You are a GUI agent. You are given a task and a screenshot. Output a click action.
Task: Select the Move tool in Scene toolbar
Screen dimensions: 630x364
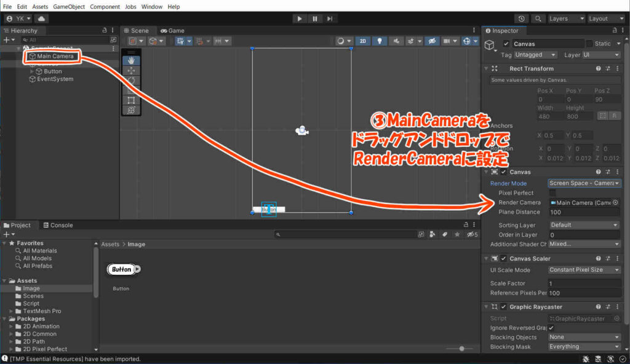(132, 71)
